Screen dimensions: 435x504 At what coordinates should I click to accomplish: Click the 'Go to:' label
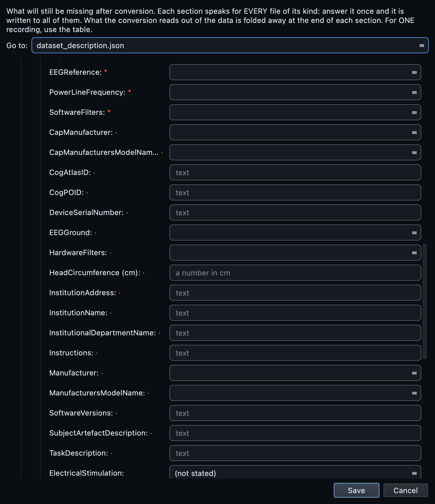(x=17, y=46)
